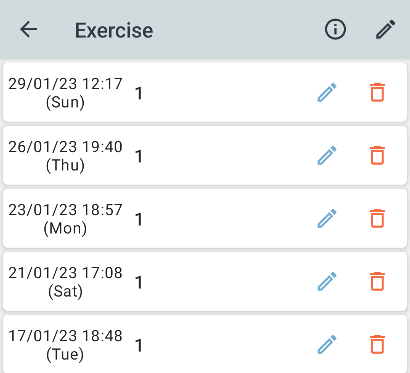
Task: Delete the 23/01/23 Monday entry
Action: pyautogui.click(x=377, y=218)
